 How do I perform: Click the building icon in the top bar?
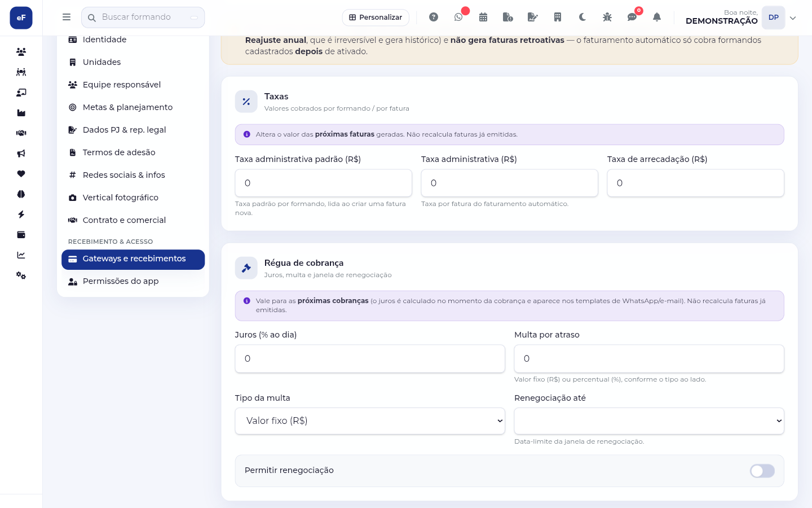(x=558, y=17)
